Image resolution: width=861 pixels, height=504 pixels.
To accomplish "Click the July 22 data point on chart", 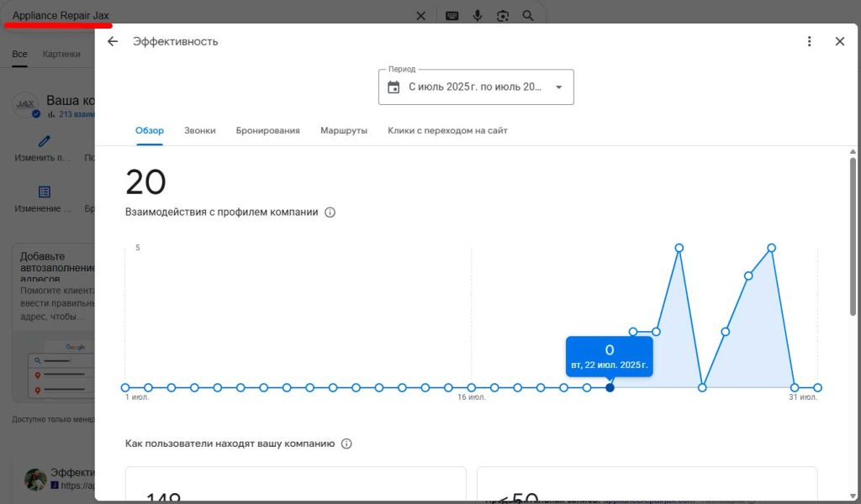I will tap(610, 387).
